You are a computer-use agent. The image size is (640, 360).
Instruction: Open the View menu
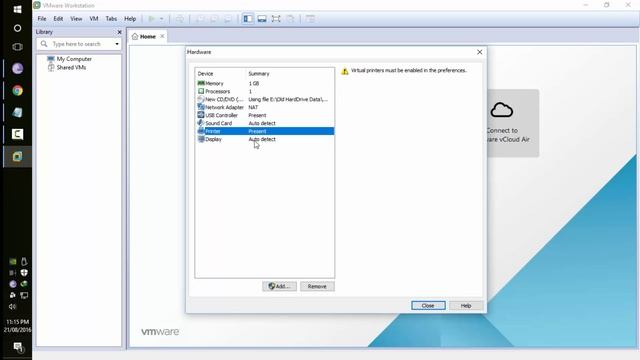click(x=76, y=19)
